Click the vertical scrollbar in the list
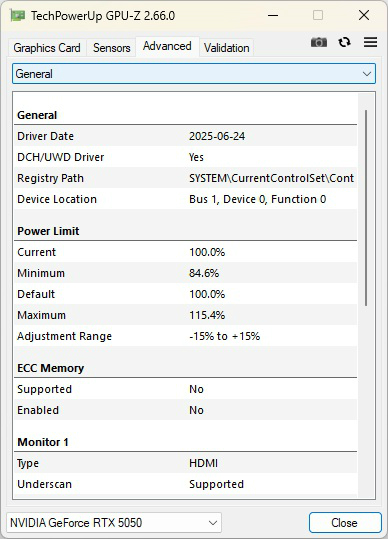 (x=366, y=208)
